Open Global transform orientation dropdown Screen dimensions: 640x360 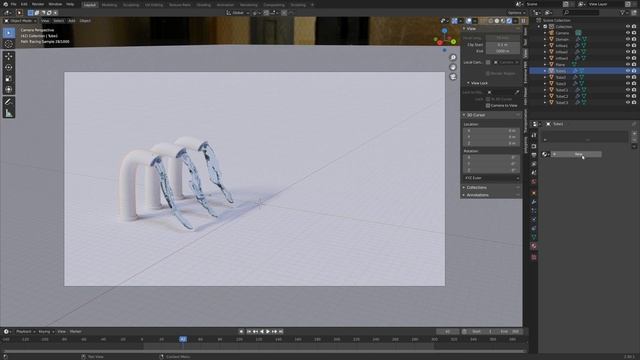tap(238, 13)
